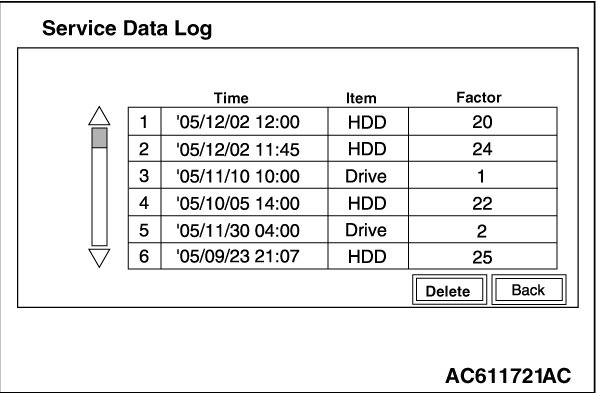Click factor value 25 in row 6
597x393 pixels.
coord(483,256)
